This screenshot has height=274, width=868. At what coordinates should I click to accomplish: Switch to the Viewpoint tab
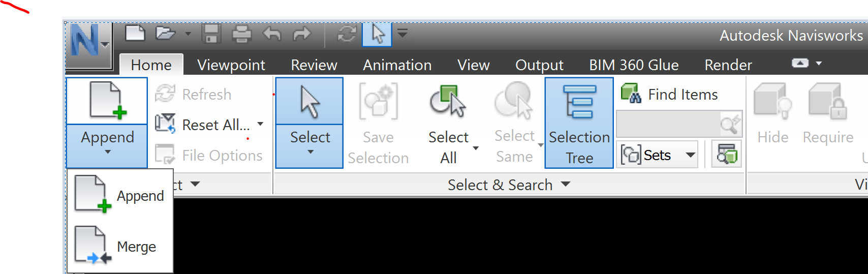pyautogui.click(x=231, y=65)
